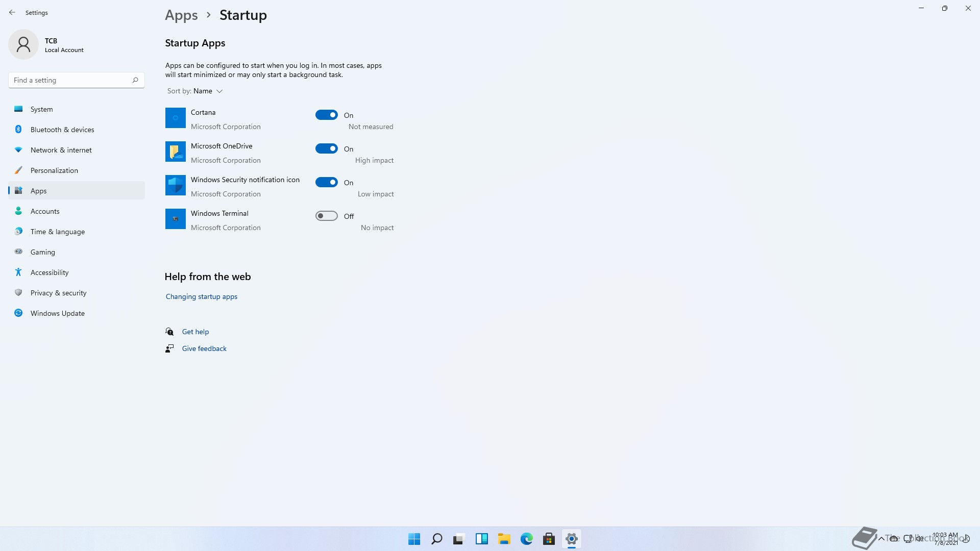Open the Sort by Name dropdown
980x551 pixels.
click(195, 91)
